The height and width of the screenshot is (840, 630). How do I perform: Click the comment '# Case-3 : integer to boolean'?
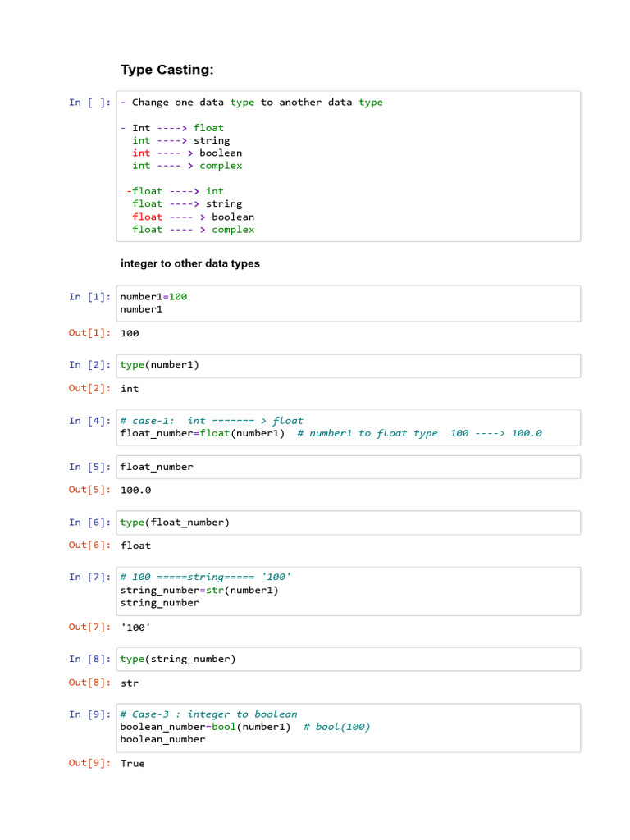pyautogui.click(x=208, y=714)
